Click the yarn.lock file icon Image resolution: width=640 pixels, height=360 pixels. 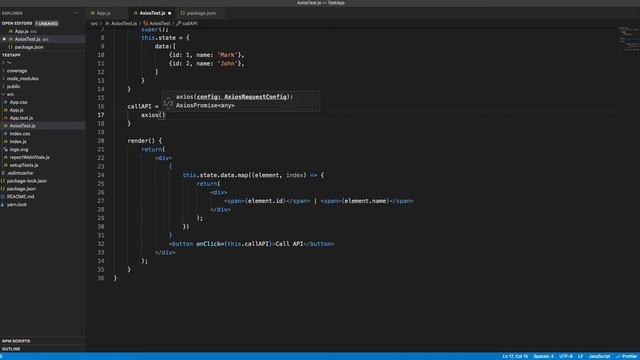[2, 204]
